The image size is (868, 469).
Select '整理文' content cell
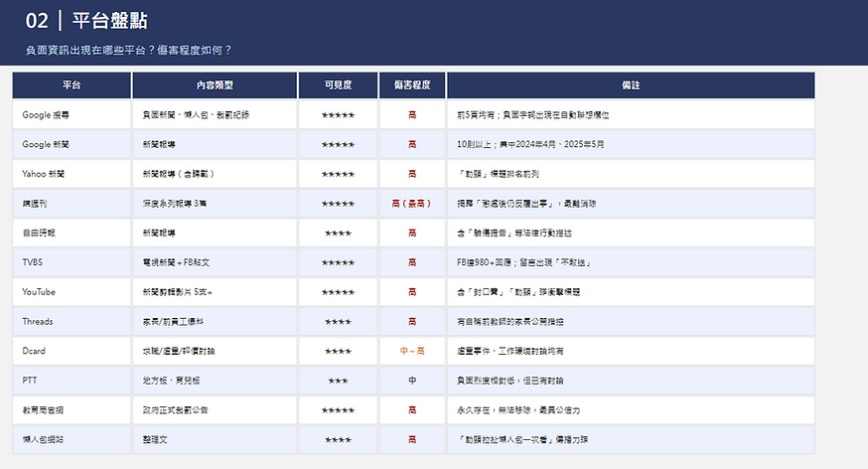coord(215,439)
